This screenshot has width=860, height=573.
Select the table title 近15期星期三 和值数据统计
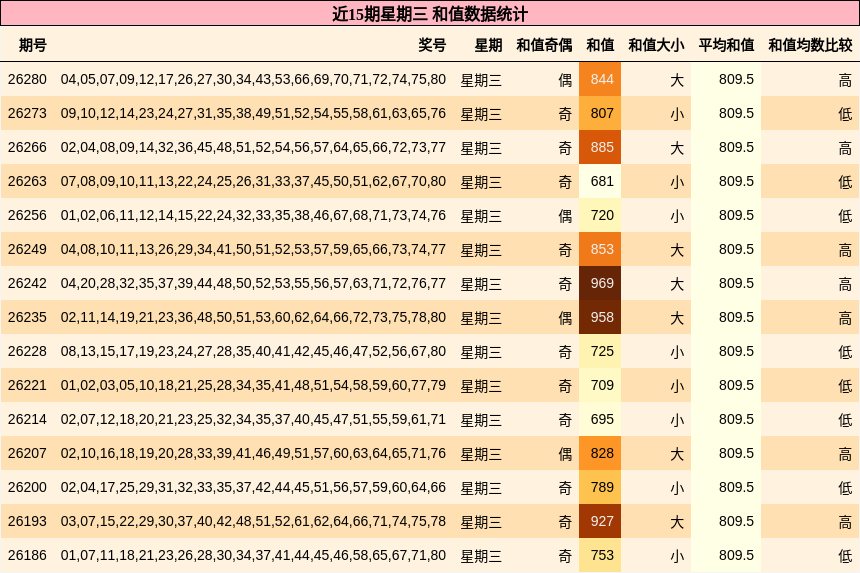pyautogui.click(x=430, y=14)
